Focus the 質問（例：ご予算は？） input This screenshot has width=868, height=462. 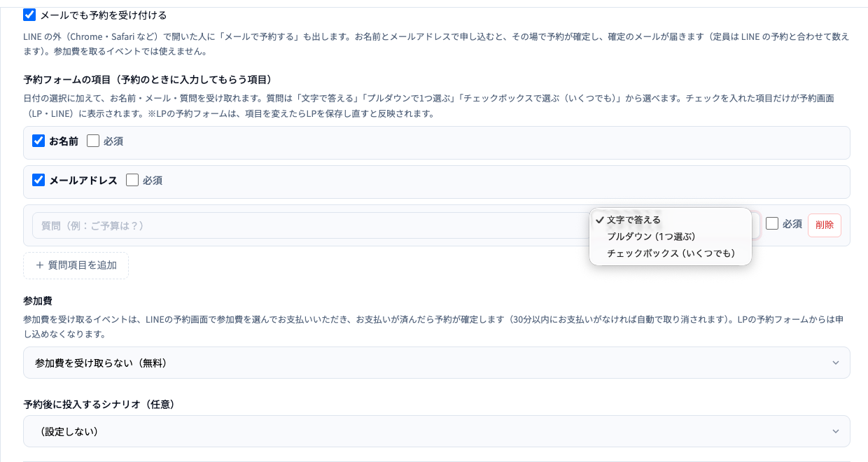tap(311, 225)
